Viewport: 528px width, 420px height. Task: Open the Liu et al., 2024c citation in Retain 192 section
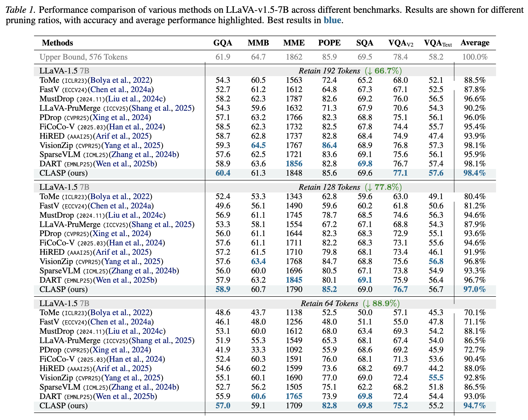(136, 99)
